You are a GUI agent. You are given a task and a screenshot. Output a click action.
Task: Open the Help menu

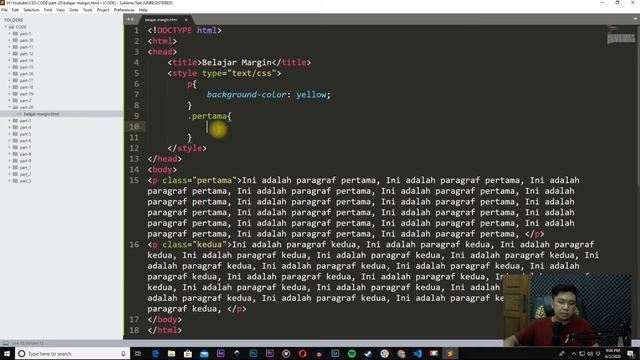point(143,10)
